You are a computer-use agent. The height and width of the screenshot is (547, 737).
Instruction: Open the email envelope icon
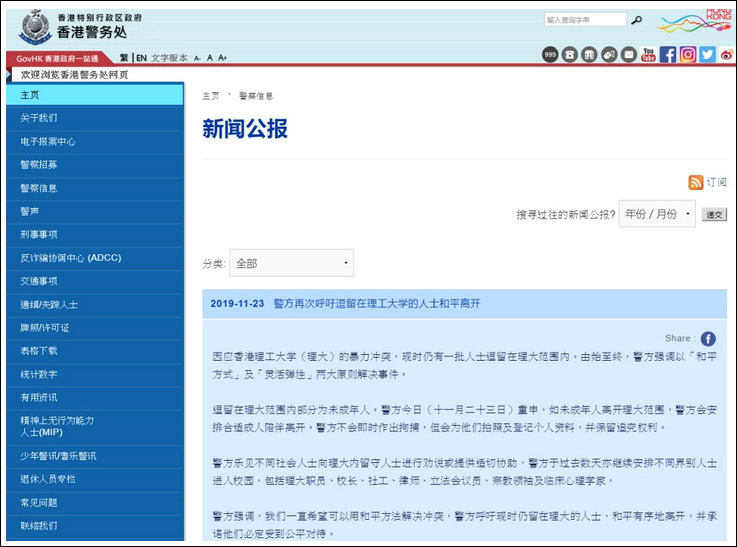point(629,55)
